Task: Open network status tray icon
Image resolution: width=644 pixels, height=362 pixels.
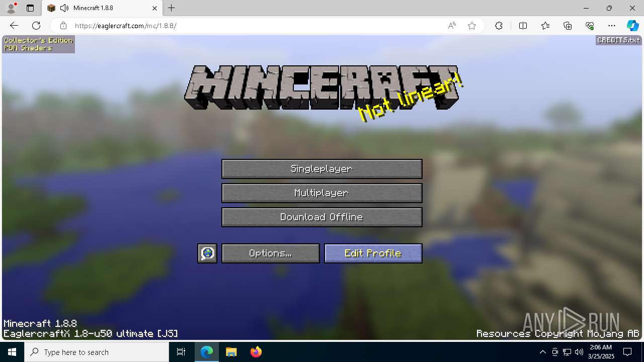Action: (x=567, y=352)
